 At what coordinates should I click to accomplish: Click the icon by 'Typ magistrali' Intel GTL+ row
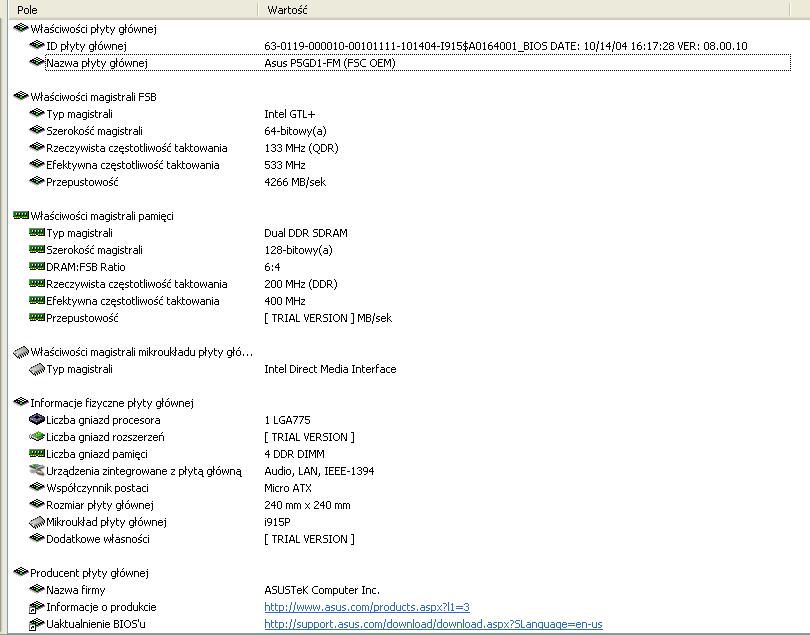click(x=37, y=113)
